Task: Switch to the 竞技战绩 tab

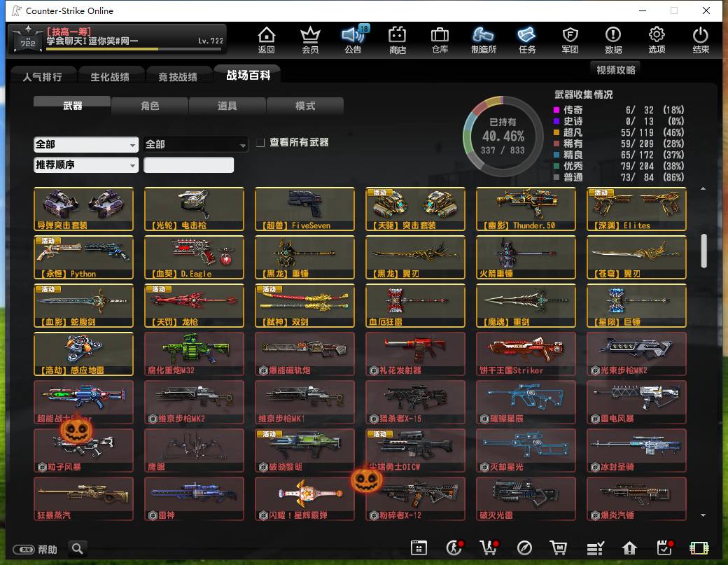Action: tap(178, 76)
